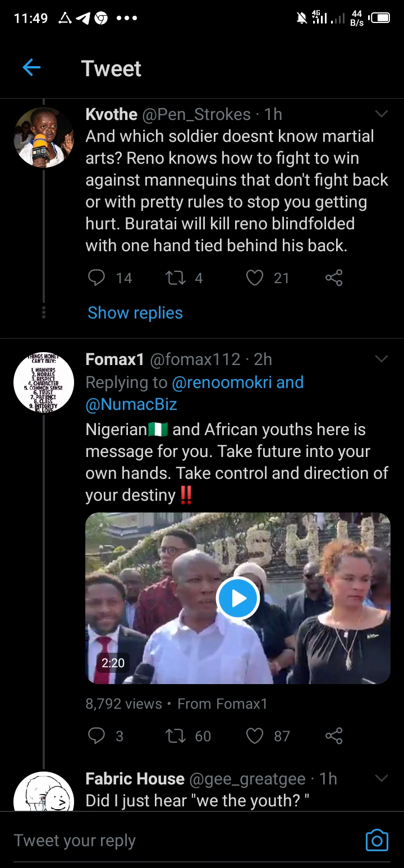The image size is (404, 868).
Task: Tap the back arrow icon
Action: click(31, 68)
